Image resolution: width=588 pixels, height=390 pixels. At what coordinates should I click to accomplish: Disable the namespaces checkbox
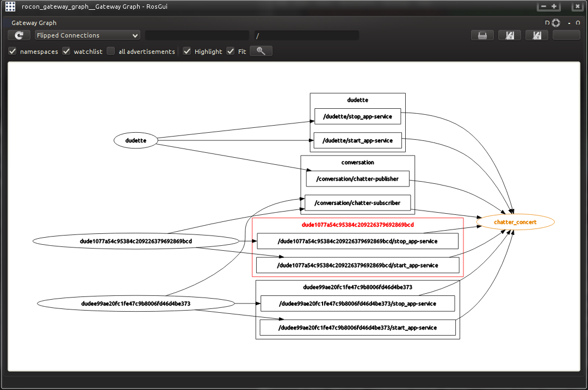click(13, 51)
